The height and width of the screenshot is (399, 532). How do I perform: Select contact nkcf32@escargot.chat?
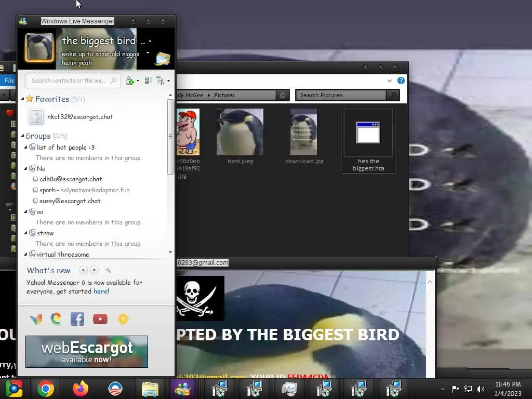tap(80, 117)
